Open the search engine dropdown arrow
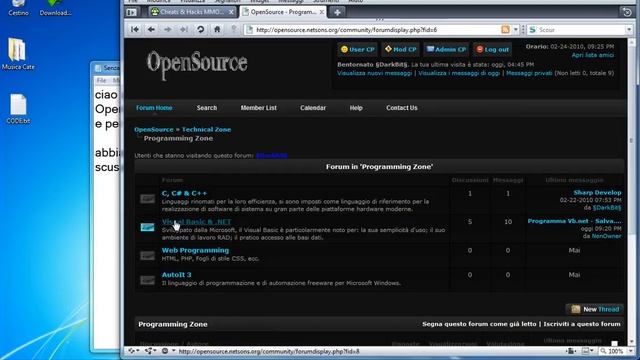Screen dimensions: 640x360 [x=629, y=30]
